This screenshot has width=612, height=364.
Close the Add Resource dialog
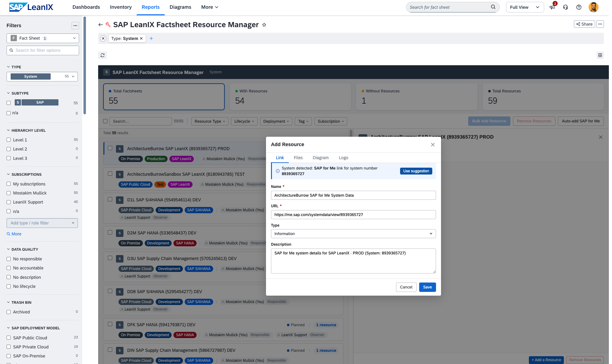tap(433, 145)
